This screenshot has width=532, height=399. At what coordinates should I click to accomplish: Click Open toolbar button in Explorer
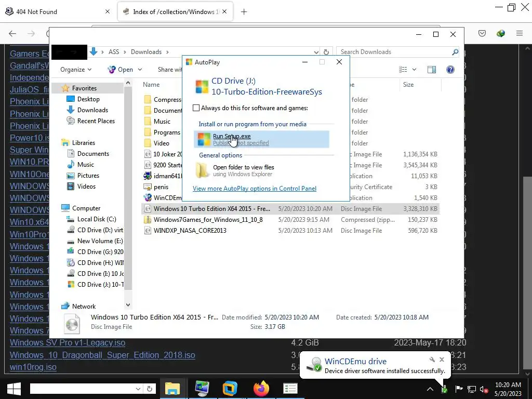pos(121,70)
